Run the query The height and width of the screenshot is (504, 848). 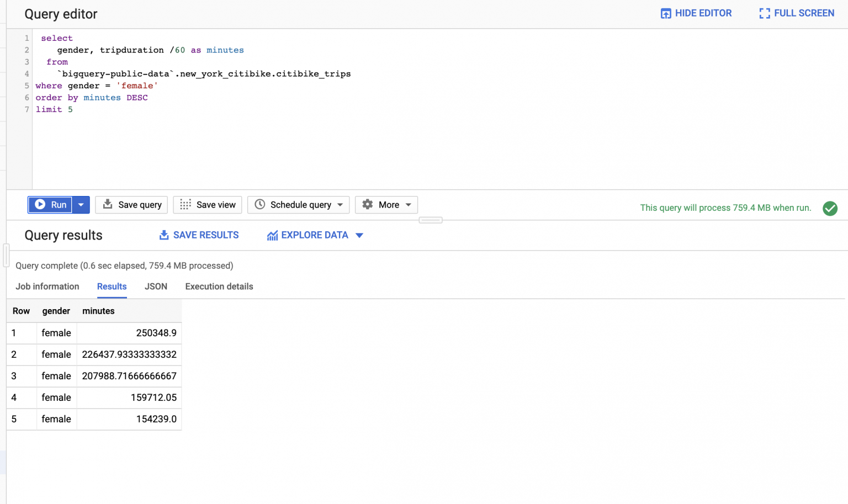[50, 204]
